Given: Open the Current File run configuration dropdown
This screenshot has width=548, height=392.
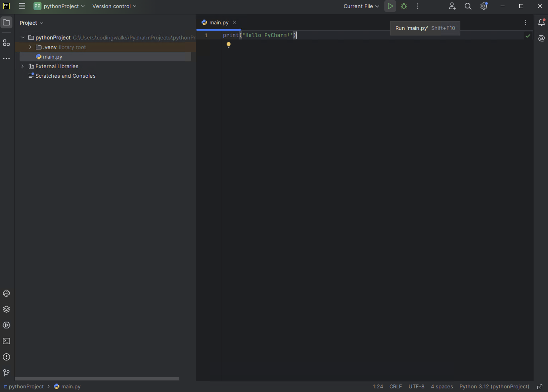Looking at the screenshot, I should (361, 6).
